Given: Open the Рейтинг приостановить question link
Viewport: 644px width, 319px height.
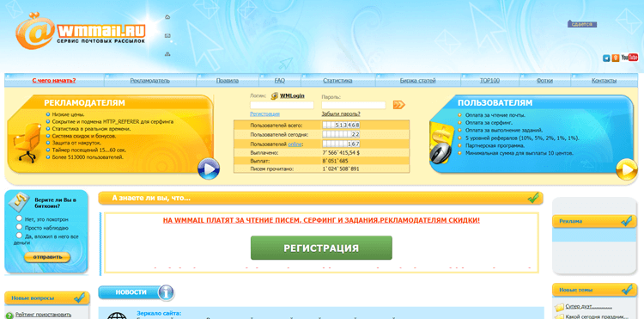Looking at the screenshot, I should coord(44,315).
